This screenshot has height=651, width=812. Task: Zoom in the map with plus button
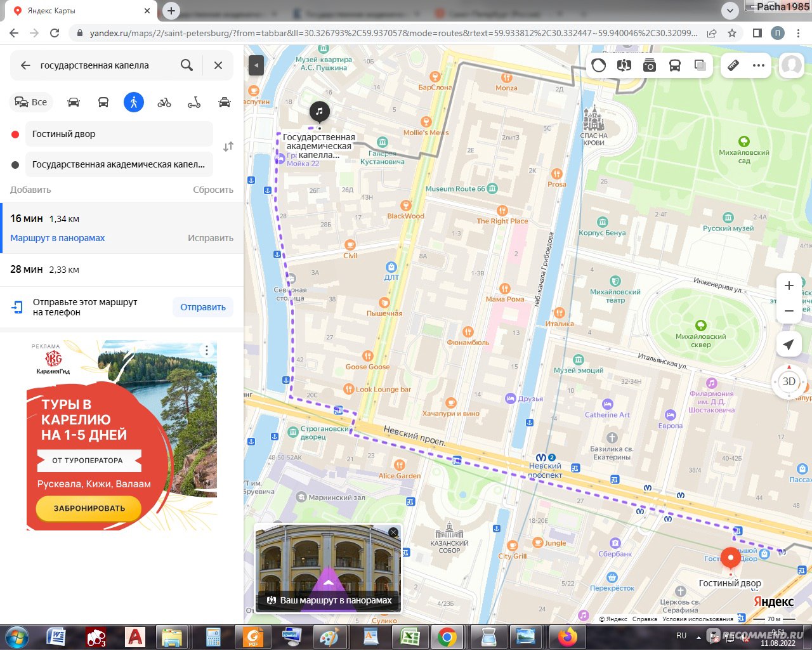[x=789, y=286]
